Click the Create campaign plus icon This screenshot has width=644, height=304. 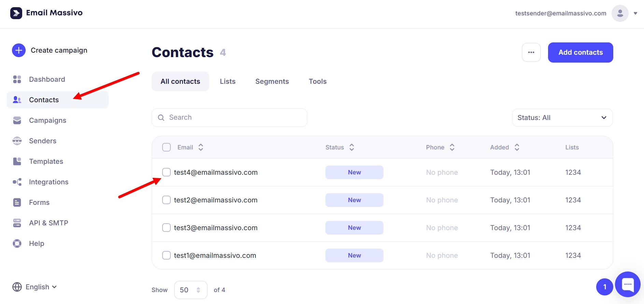coord(19,50)
